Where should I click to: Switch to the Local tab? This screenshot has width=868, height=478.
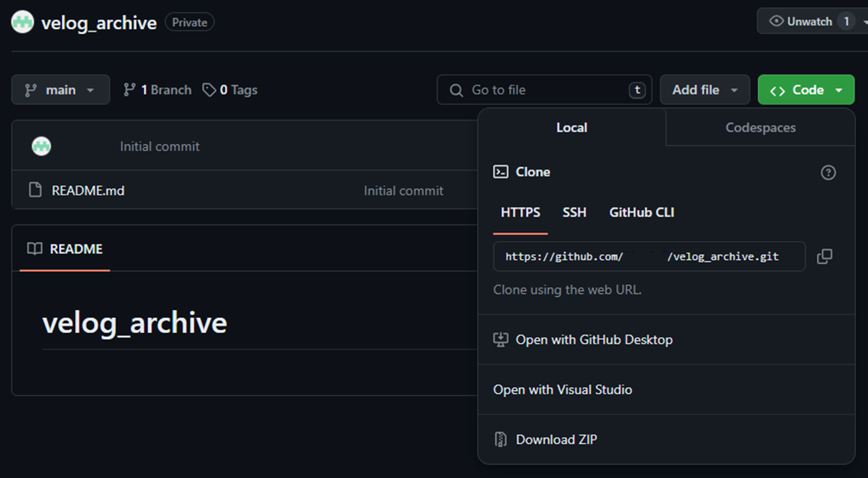[571, 127]
